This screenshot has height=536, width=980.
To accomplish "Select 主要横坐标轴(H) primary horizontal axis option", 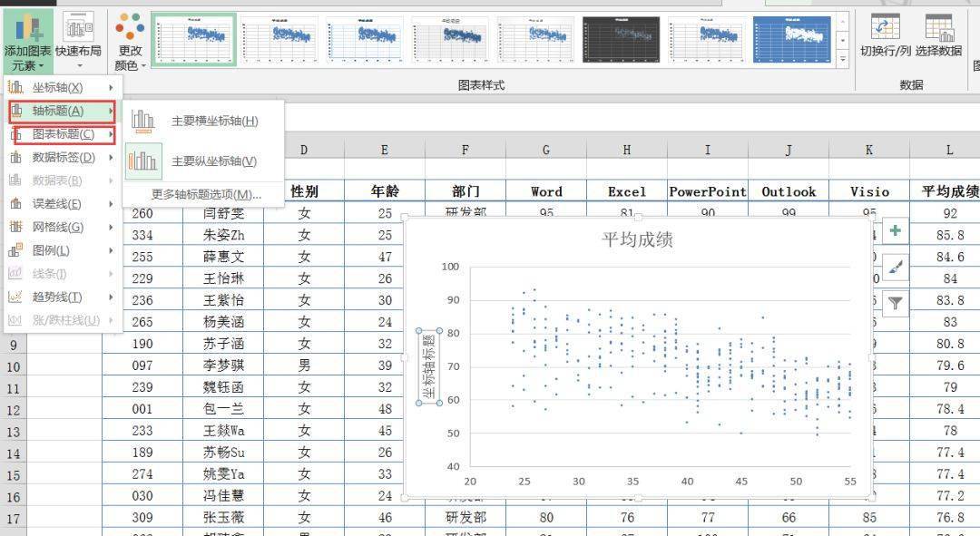I will (x=214, y=121).
